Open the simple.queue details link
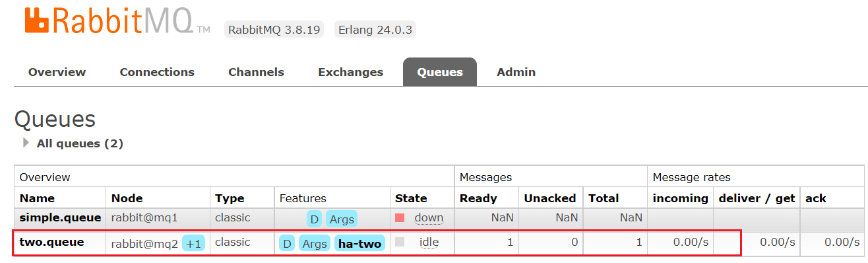Screen dimensions: 868x263 point(60,217)
